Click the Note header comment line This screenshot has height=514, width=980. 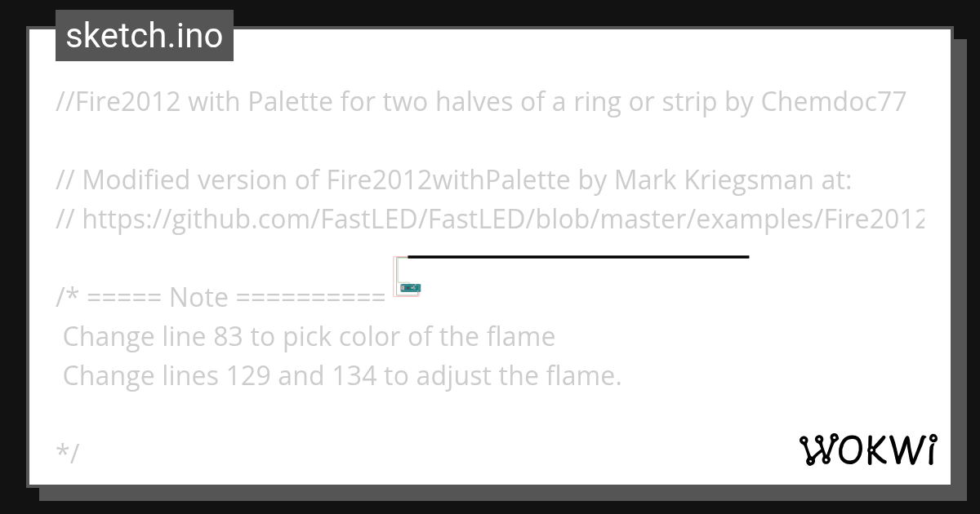pyautogui.click(x=220, y=297)
